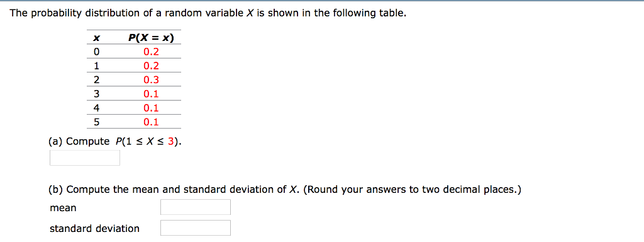This screenshot has width=644, height=242.
Task: Click the '(a) Compute' prompt text
Action: (79, 142)
